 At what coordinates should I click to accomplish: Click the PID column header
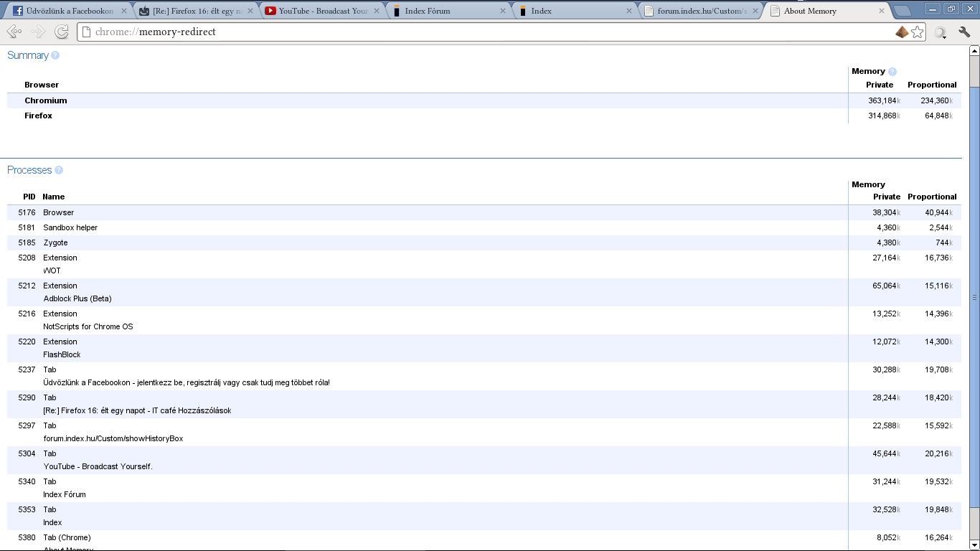(29, 197)
